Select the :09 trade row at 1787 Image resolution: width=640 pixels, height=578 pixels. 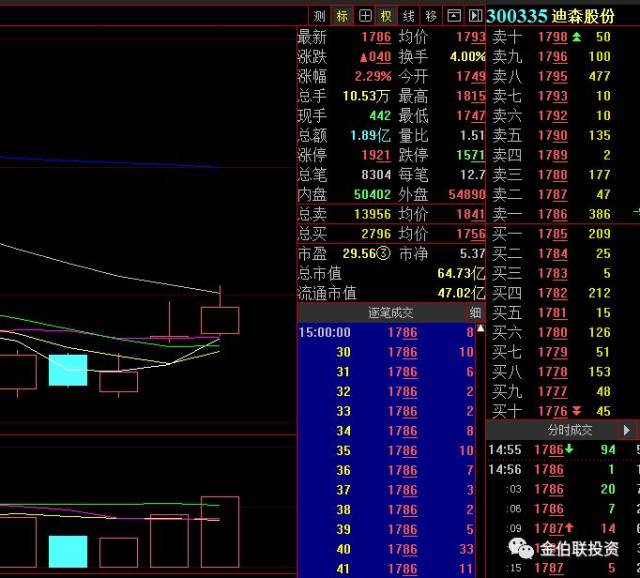point(563,529)
